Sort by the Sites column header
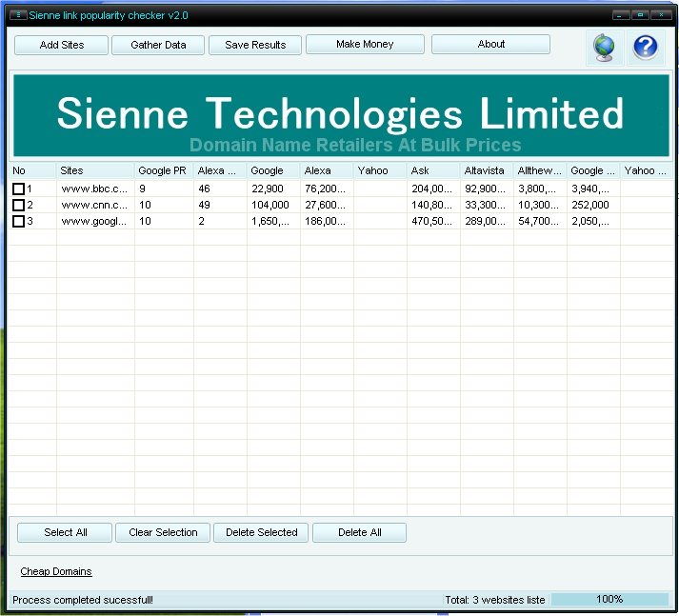Viewport: 679px width, 616px height. click(x=95, y=170)
